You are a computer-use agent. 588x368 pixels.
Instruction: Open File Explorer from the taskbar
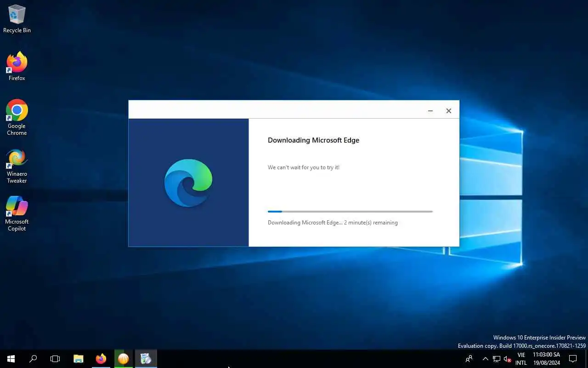79,359
